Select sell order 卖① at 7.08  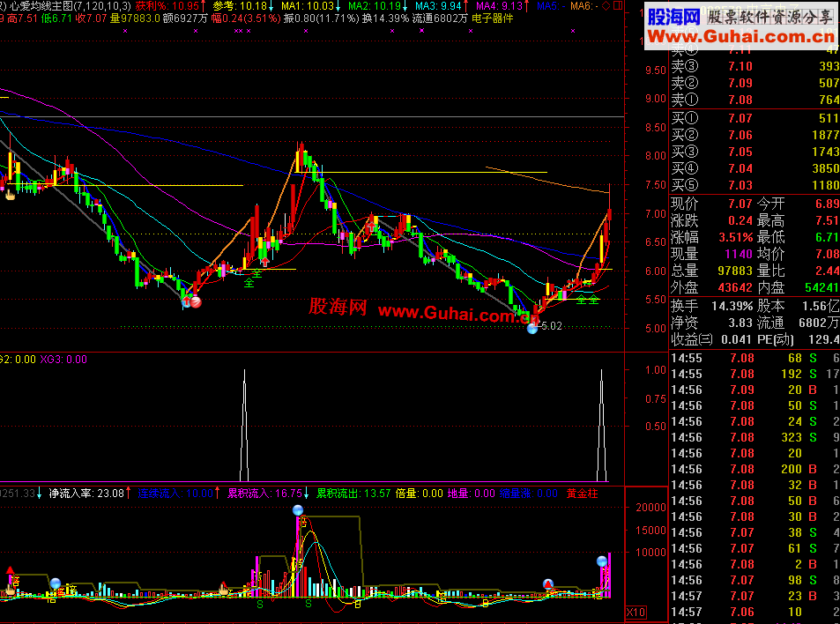(755, 100)
